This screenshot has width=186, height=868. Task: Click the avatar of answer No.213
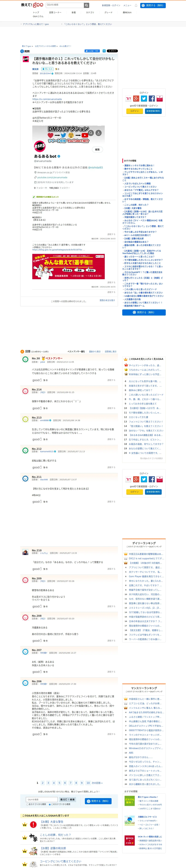coord(25,419)
